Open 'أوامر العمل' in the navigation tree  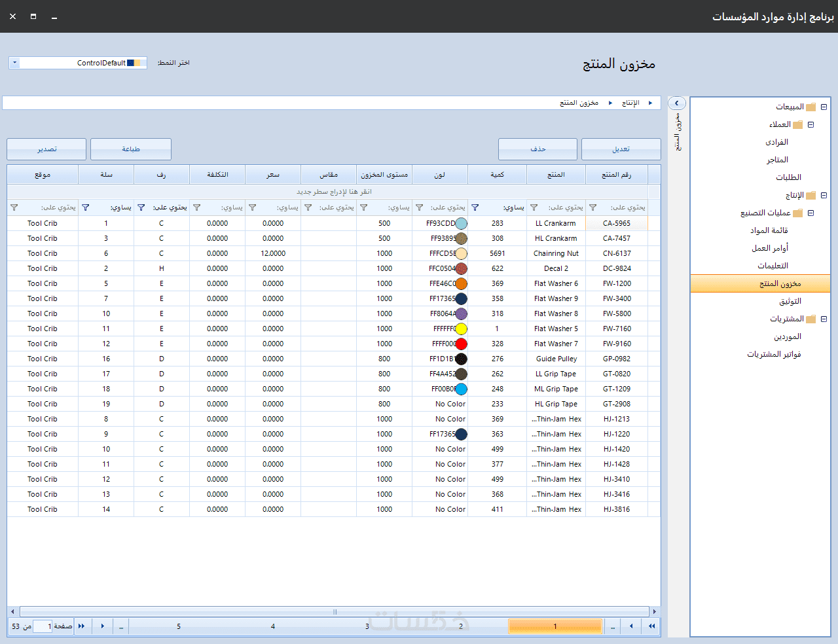click(770, 248)
